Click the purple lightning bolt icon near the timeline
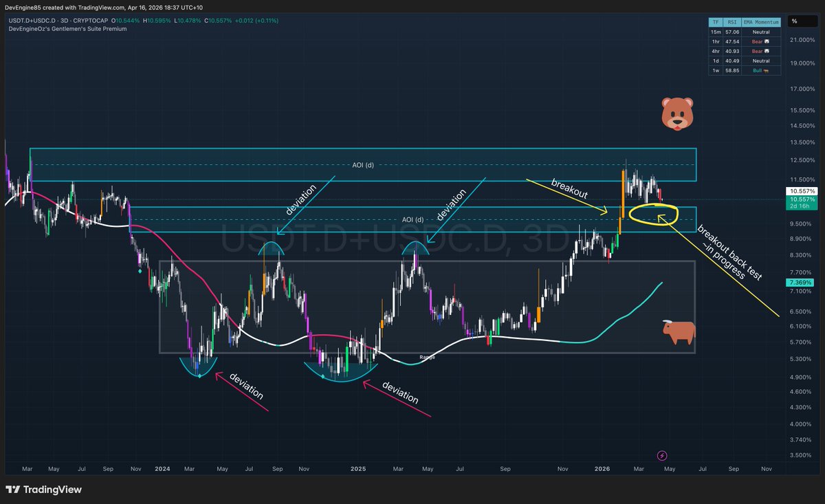The width and height of the screenshot is (825, 504). coord(661,455)
